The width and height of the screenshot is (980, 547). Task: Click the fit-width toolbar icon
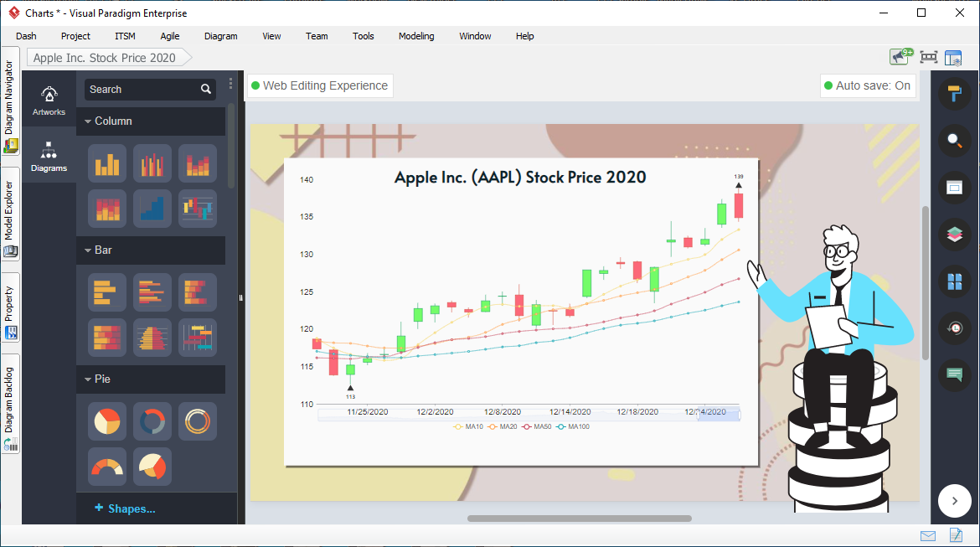tap(929, 58)
